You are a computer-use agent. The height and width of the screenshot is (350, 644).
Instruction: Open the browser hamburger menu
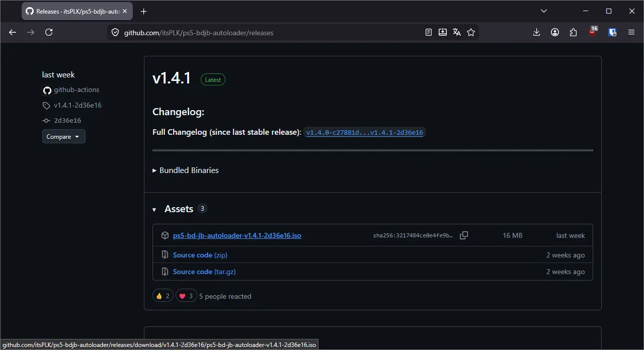pyautogui.click(x=631, y=32)
